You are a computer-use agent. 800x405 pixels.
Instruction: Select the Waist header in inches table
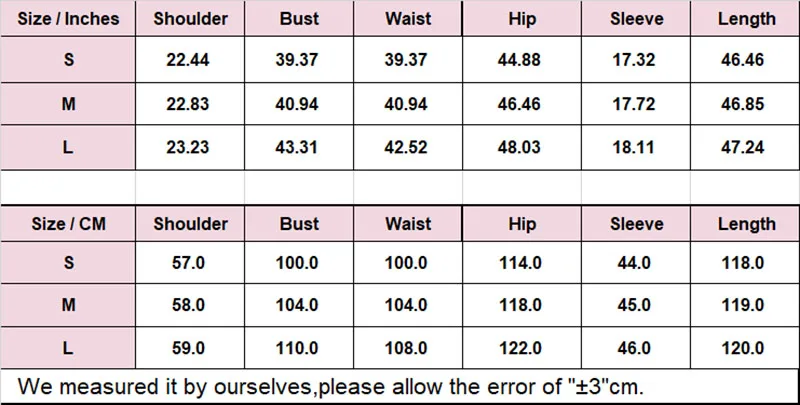pos(408,19)
